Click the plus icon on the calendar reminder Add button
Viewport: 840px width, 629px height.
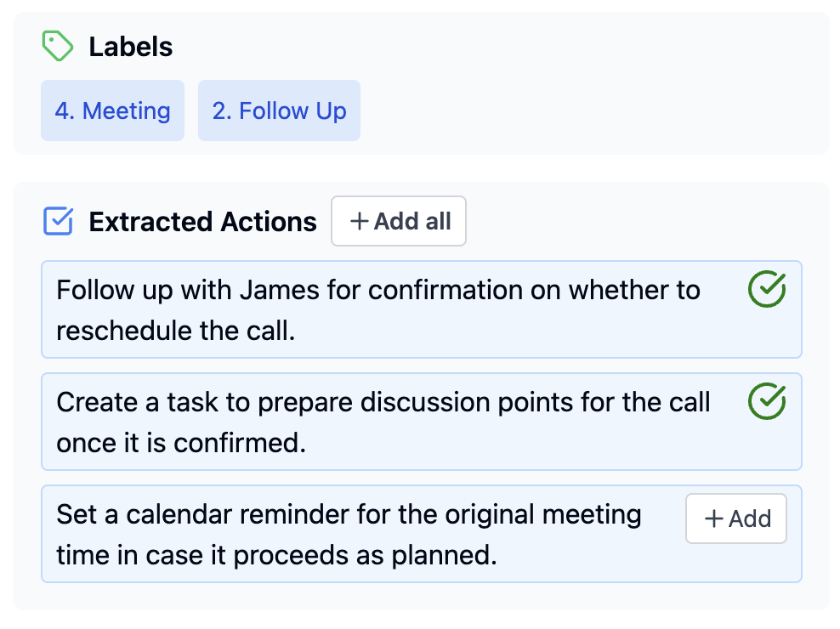pyautogui.click(x=714, y=518)
